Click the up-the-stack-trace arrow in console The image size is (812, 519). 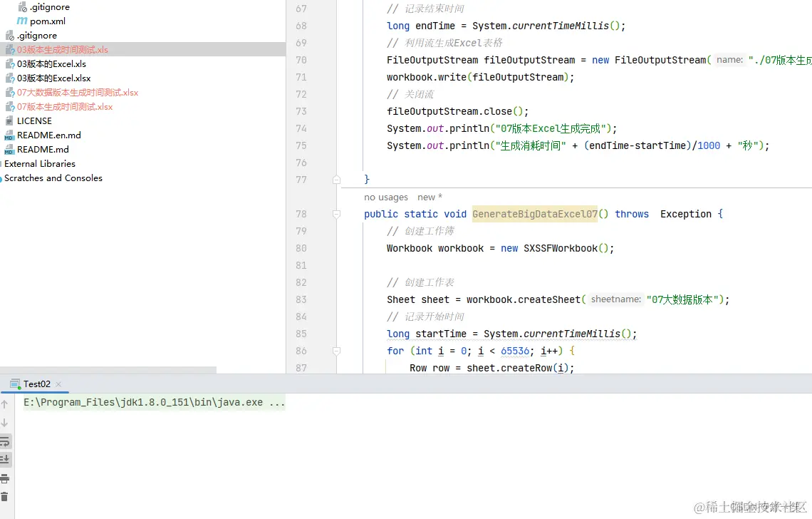(x=5, y=404)
